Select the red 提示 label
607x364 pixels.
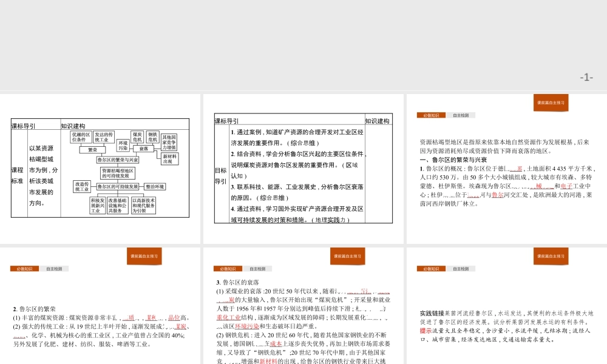(426, 331)
